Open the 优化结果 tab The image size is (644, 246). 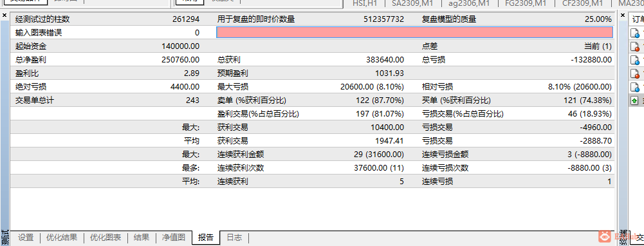pos(62,238)
